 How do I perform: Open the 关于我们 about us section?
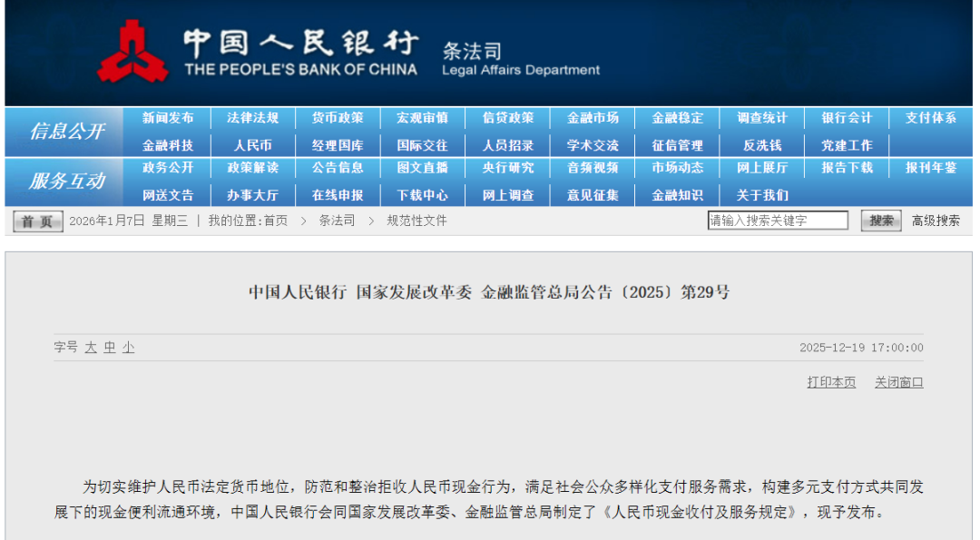pos(761,194)
